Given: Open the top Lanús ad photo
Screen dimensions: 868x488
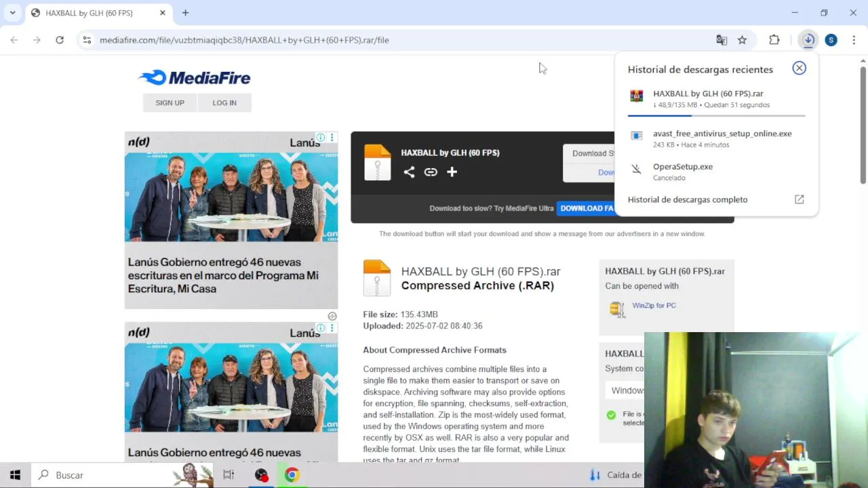Looking at the screenshot, I should (x=231, y=197).
